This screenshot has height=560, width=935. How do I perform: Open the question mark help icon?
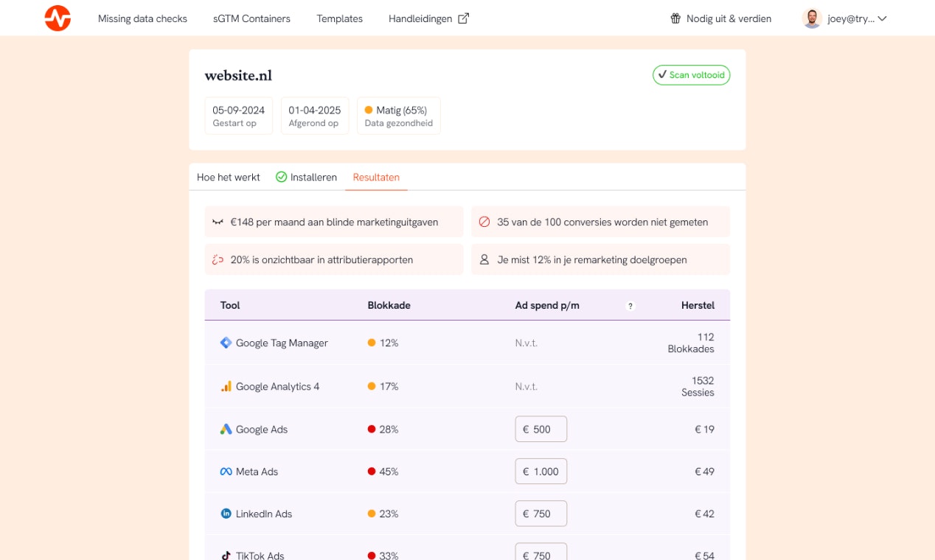click(x=630, y=306)
